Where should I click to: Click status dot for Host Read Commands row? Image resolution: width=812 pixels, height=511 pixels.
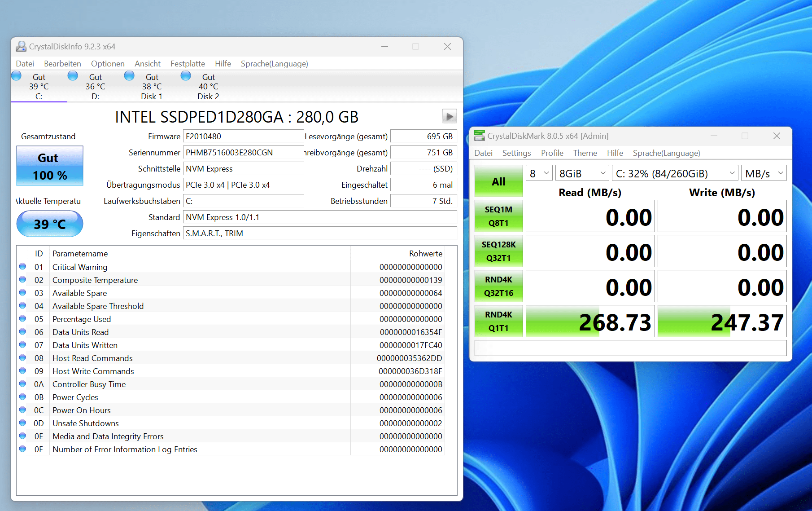(22, 358)
